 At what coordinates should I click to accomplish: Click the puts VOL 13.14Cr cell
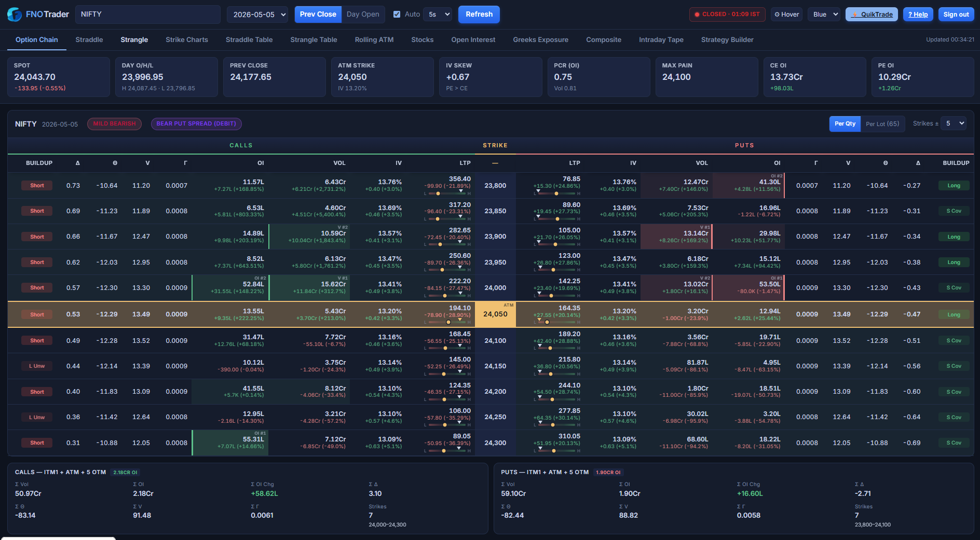tap(676, 237)
